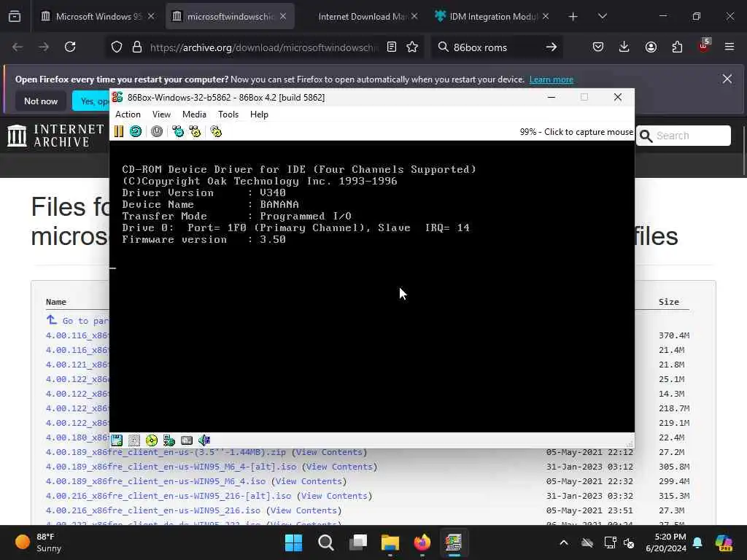
Task: Send Ctrl+Alt+Del to the emulated machine
Action: click(178, 131)
